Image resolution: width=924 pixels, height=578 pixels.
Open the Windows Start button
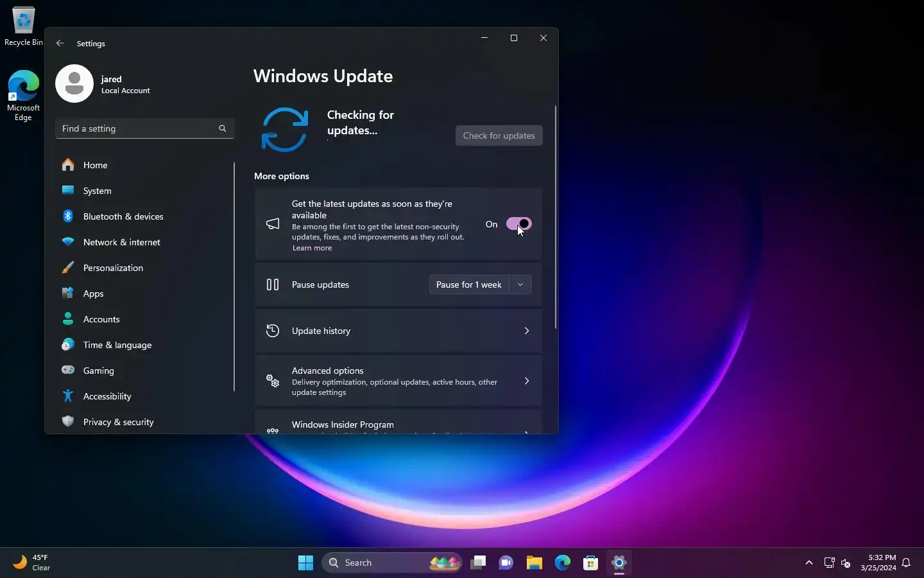coord(305,563)
